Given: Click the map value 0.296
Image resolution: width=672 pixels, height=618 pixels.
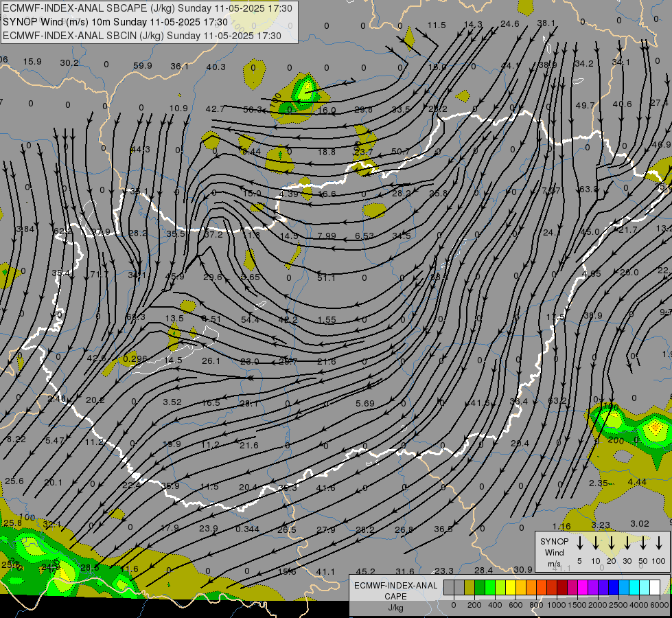Looking at the screenshot, I should click(x=135, y=358).
